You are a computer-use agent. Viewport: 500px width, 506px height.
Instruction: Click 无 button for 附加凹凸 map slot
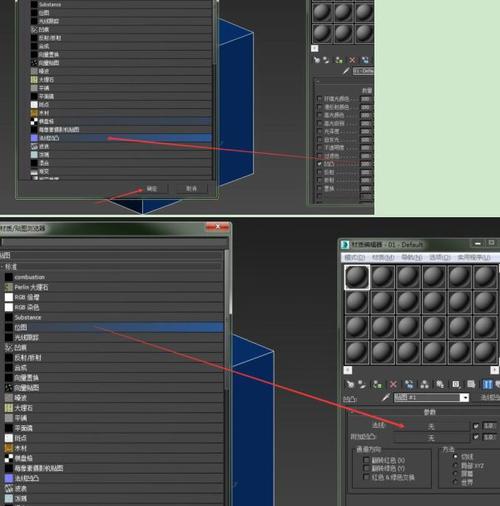431,437
